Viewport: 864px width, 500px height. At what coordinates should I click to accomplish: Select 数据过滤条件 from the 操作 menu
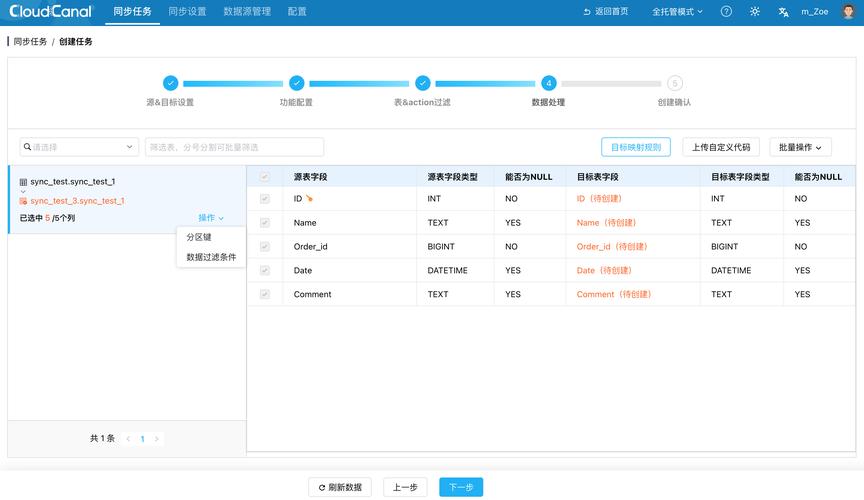(x=210, y=257)
